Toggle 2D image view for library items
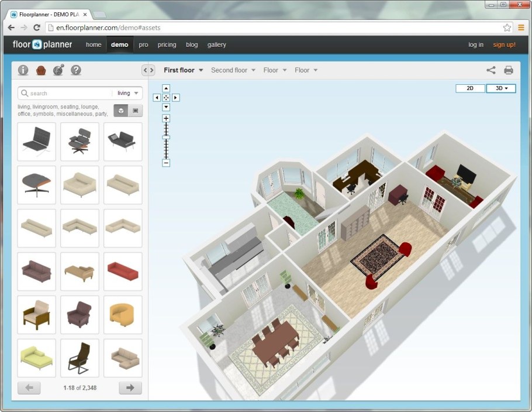The height and width of the screenshot is (412, 532). [136, 110]
